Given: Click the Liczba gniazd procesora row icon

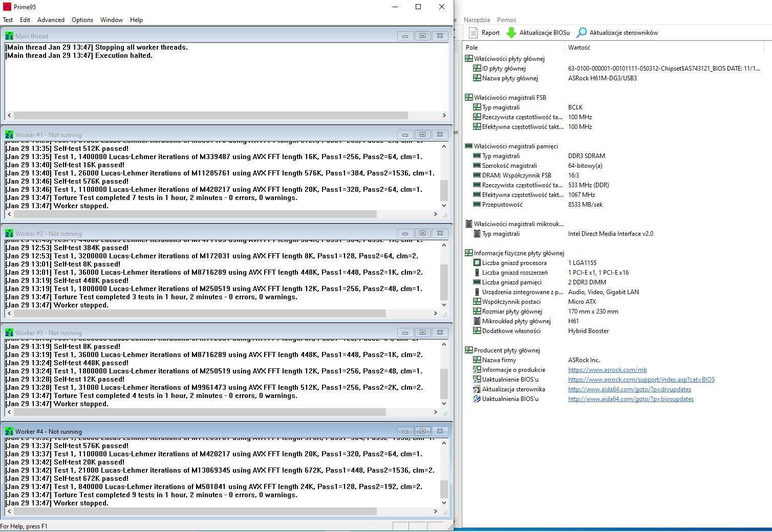Looking at the screenshot, I should 477,263.
